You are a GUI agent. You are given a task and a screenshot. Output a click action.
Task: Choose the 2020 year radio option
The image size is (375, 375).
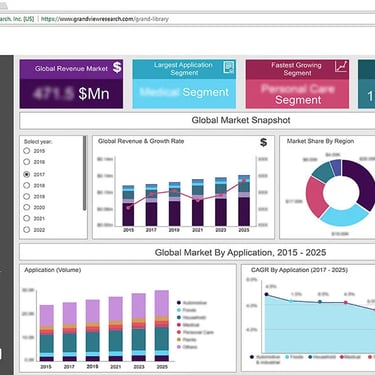(27, 207)
